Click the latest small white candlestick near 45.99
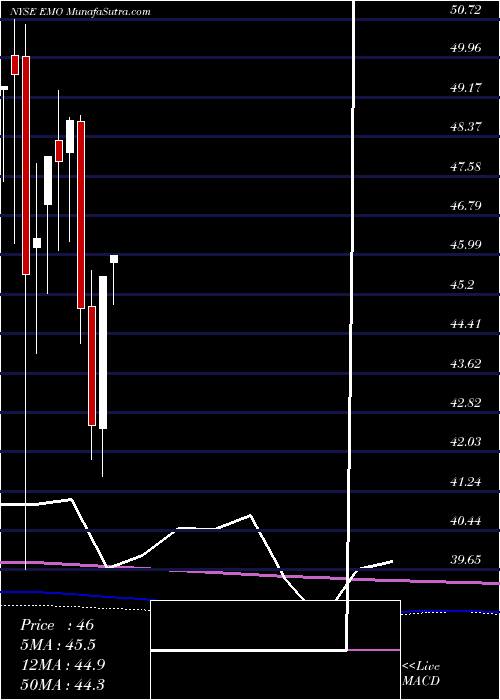 pyautogui.click(x=114, y=259)
